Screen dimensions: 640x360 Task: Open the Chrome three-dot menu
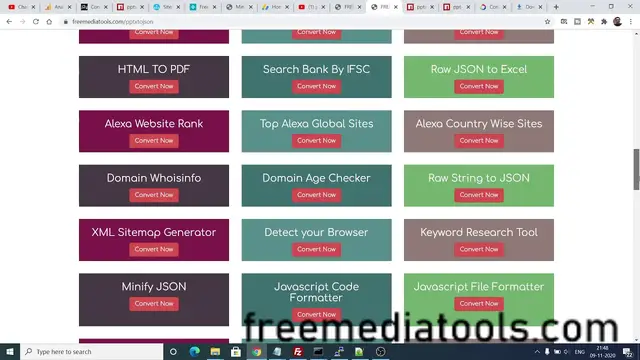point(631,22)
